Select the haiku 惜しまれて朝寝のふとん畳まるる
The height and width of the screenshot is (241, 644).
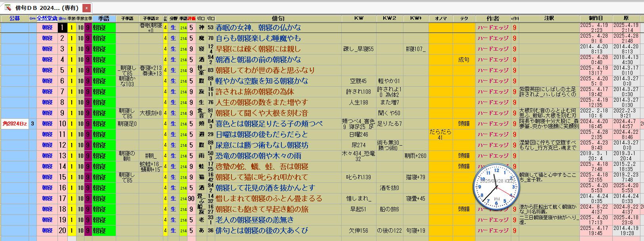[269, 199]
